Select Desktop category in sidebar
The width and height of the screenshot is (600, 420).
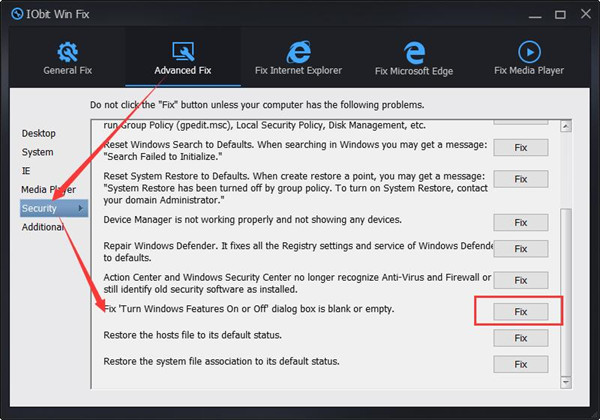pos(39,133)
